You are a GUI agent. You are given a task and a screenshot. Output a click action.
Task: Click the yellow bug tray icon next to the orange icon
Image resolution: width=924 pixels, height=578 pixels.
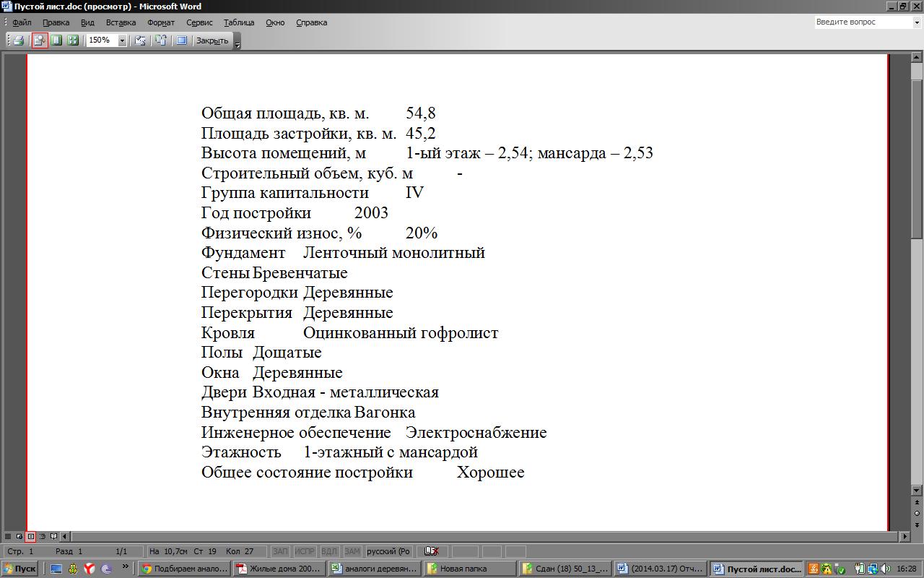pyautogui.click(x=826, y=569)
